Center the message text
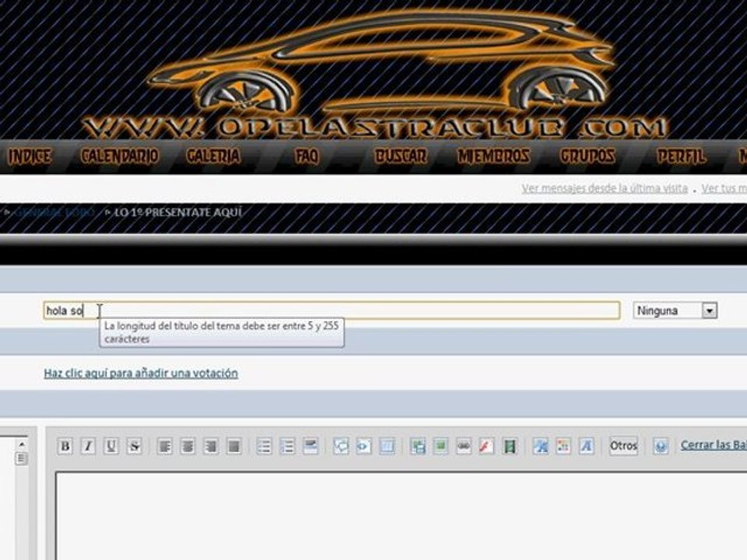 188,446
